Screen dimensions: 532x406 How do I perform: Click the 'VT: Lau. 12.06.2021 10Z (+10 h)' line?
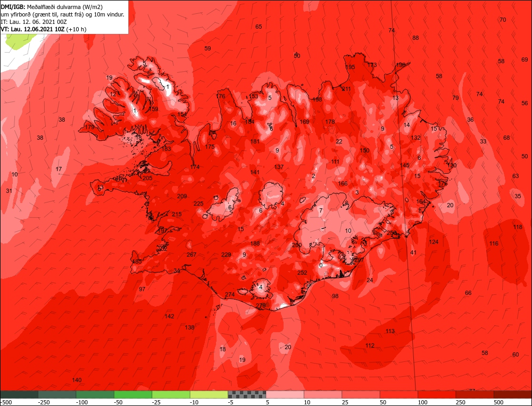click(44, 29)
